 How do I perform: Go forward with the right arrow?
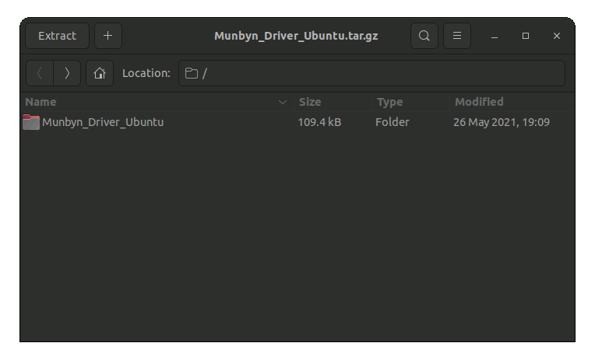pos(67,73)
